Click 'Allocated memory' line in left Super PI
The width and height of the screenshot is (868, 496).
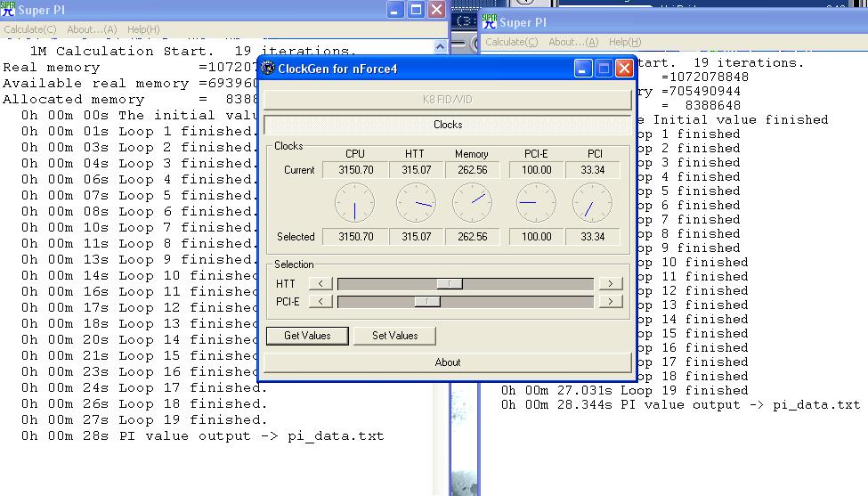point(130,100)
